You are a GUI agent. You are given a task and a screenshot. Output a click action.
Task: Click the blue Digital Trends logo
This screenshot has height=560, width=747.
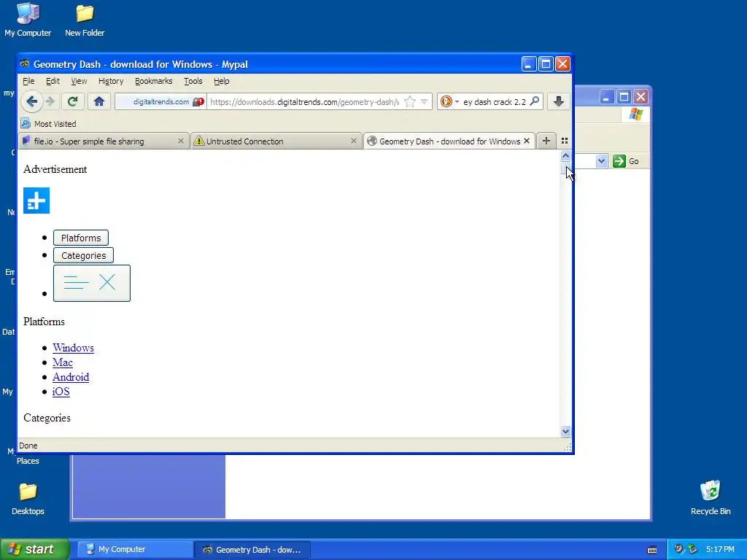36,201
